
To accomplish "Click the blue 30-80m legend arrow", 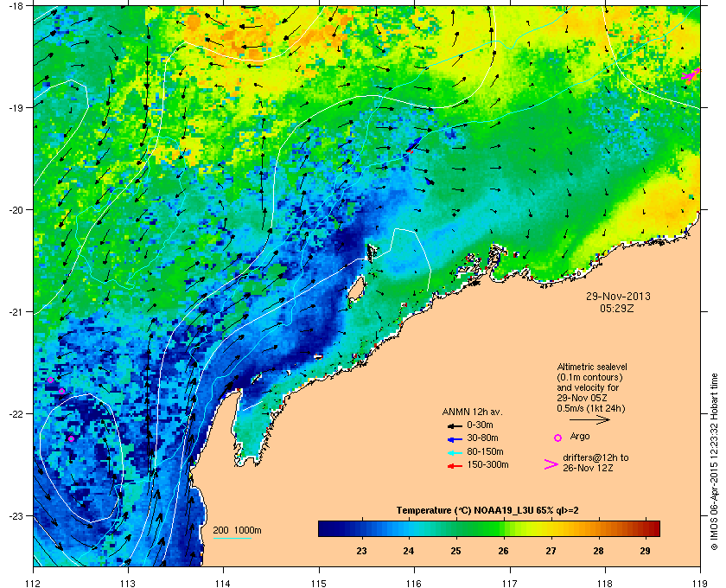I will 455,439.
